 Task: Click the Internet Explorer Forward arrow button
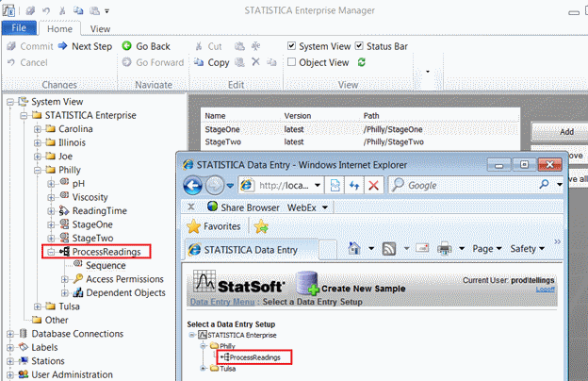[215, 186]
